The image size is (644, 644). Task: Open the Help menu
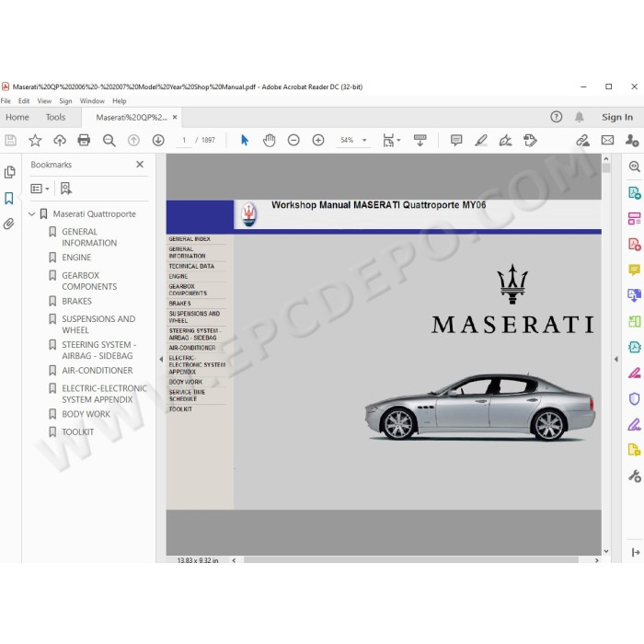click(x=120, y=101)
